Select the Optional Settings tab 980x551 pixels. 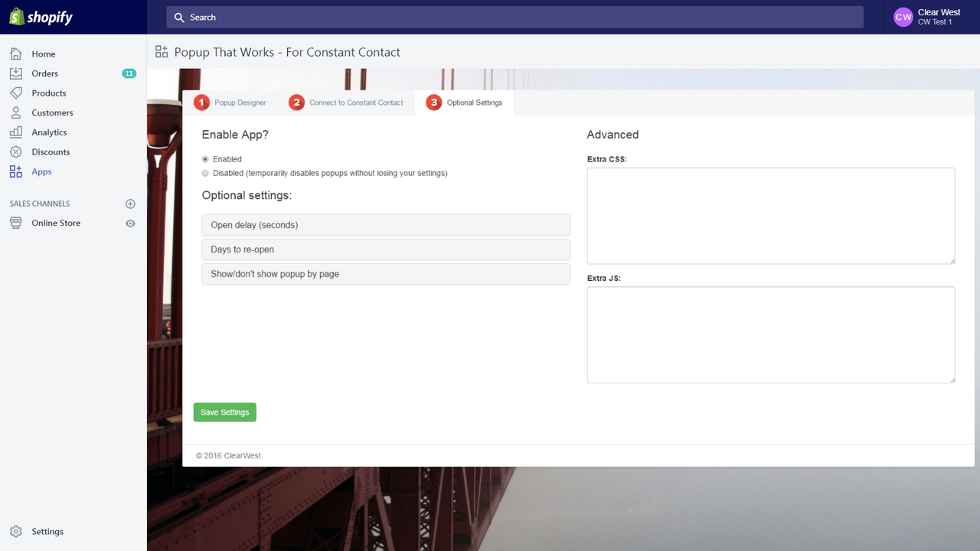[x=465, y=103]
